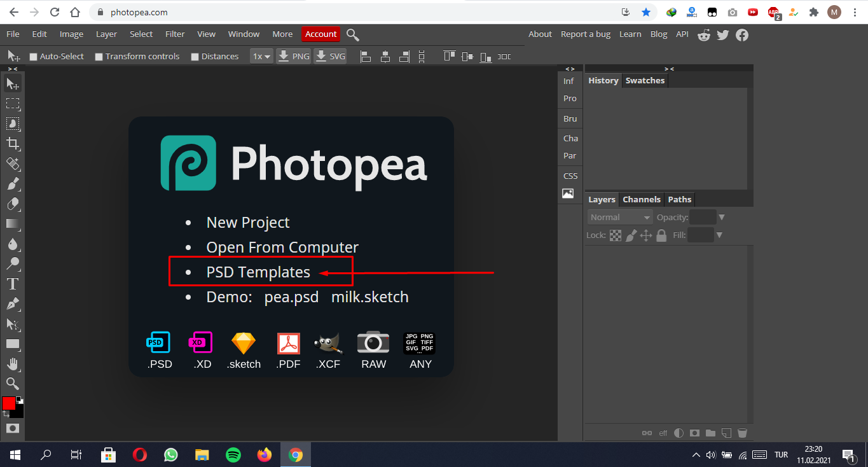Viewport: 868px width, 467px height.
Task: Create a new layer from the Layers panel footer
Action: (x=726, y=433)
